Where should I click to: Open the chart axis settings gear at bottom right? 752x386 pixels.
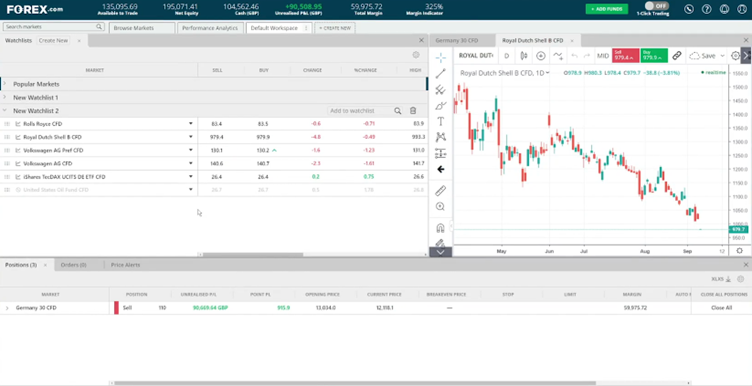739,251
